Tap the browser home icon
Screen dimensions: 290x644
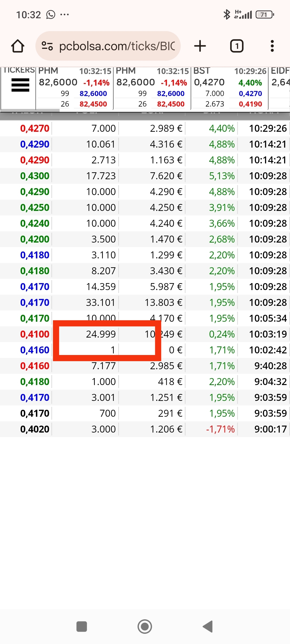(18, 46)
